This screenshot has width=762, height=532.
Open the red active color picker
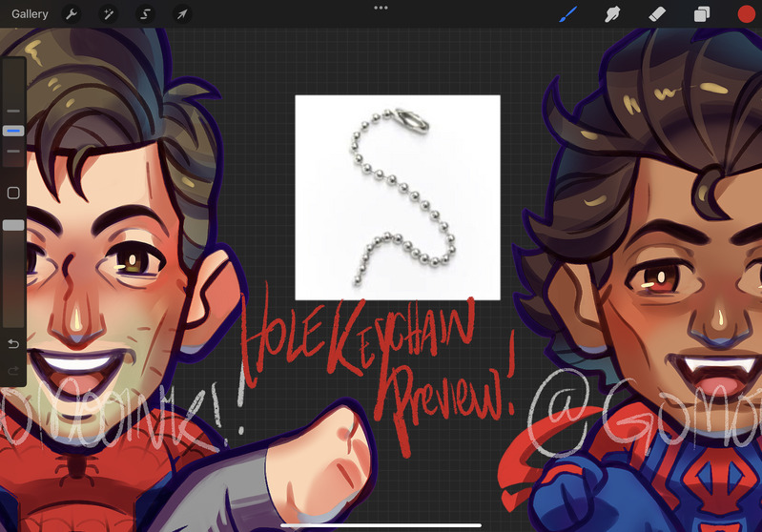coord(746,14)
